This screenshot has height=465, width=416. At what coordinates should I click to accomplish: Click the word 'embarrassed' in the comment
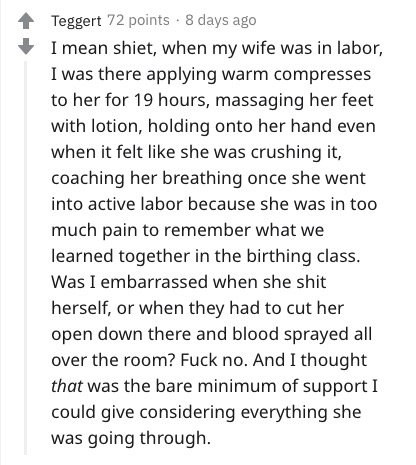pyautogui.click(x=154, y=282)
